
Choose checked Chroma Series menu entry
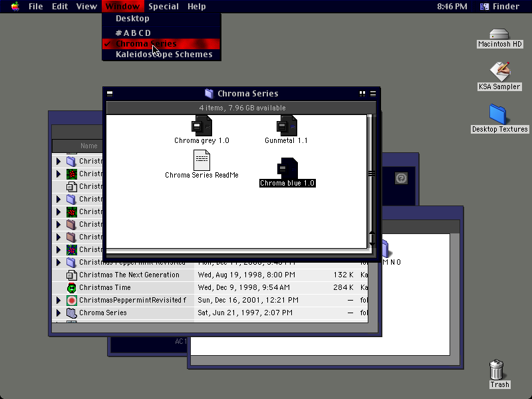tap(162, 44)
